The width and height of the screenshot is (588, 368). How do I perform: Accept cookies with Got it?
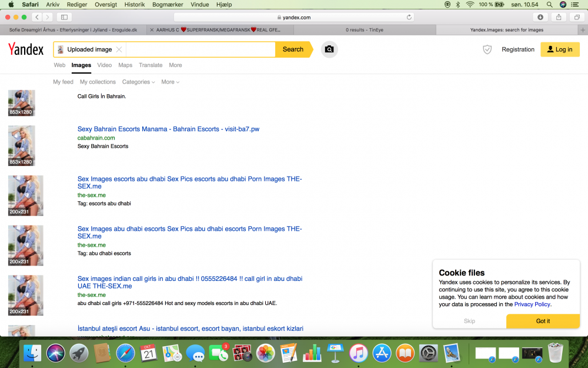click(543, 321)
